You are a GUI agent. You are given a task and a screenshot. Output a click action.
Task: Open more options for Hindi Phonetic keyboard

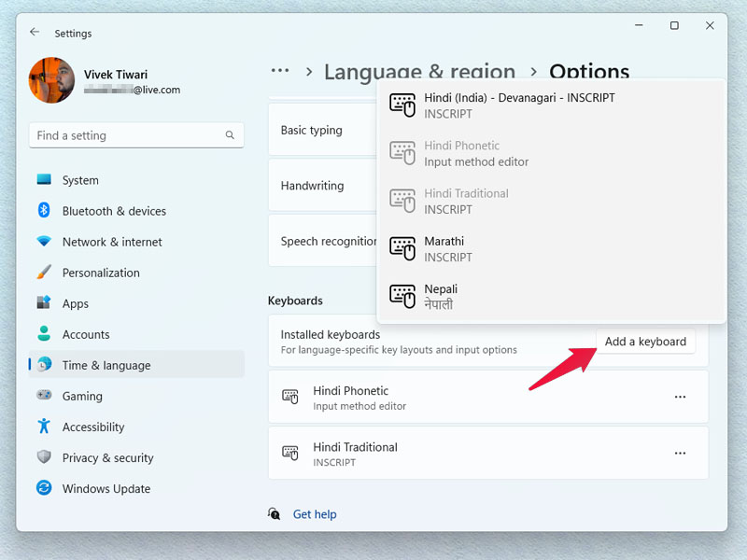click(680, 397)
